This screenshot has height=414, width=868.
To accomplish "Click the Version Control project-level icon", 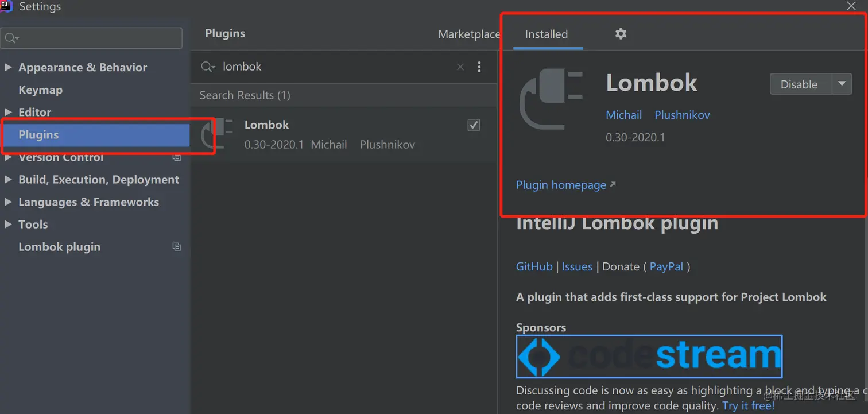I will (x=177, y=157).
